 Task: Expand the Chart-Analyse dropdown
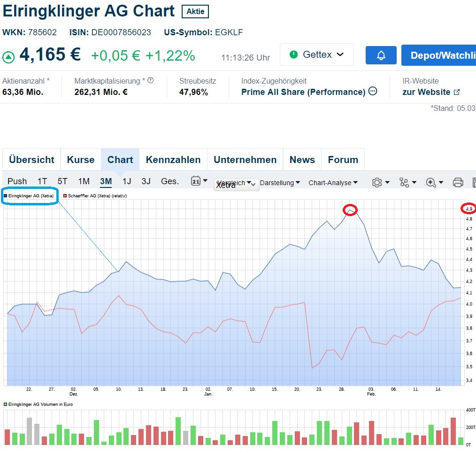(333, 183)
